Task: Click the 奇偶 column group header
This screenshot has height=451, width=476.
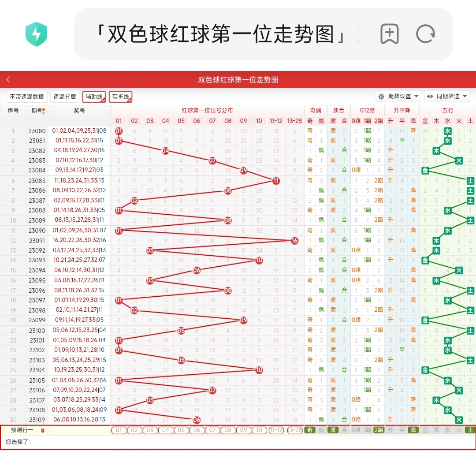Action: pyautogui.click(x=316, y=111)
